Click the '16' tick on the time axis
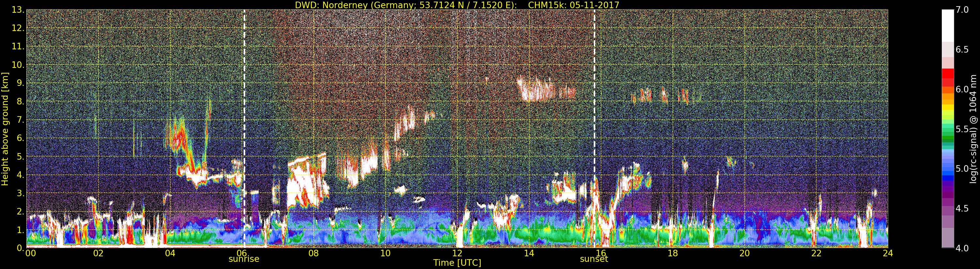980x269 pixels. point(601,253)
